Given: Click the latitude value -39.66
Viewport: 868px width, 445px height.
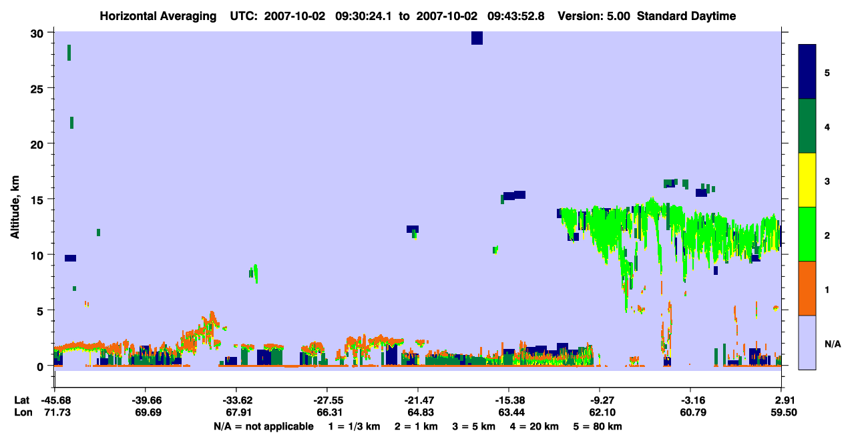Looking at the screenshot, I should [146, 400].
